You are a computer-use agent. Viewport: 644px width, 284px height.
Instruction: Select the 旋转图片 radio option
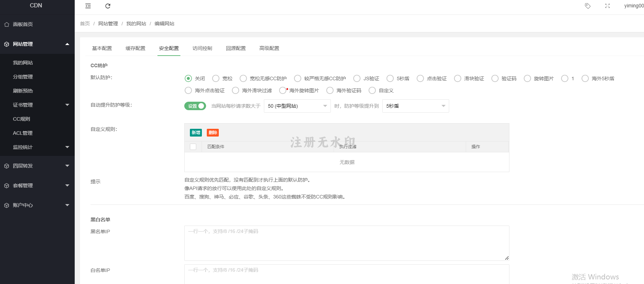(x=527, y=78)
